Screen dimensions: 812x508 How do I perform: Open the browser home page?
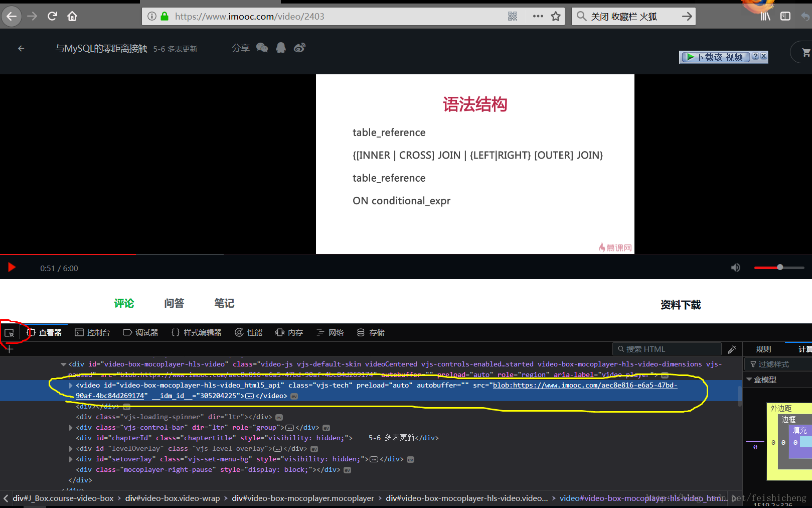(72, 16)
